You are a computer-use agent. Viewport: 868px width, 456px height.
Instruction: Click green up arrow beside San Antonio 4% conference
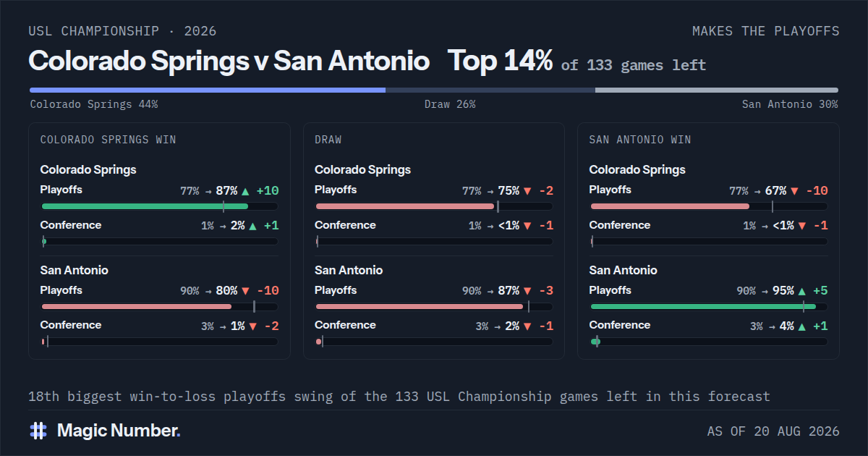tap(801, 326)
